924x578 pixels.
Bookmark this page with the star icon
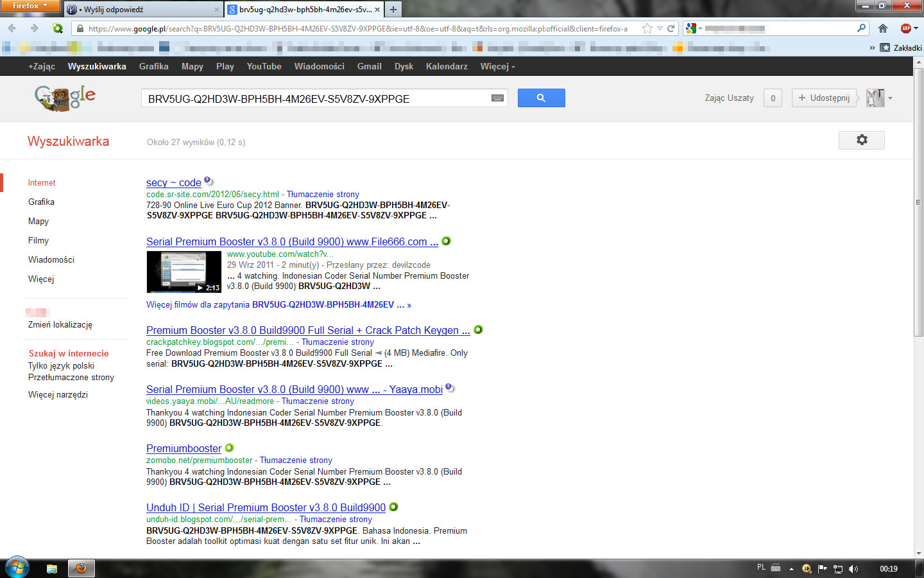[x=647, y=28]
